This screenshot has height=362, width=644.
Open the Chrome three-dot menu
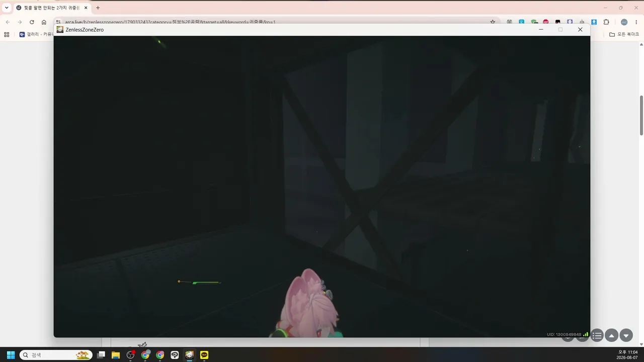click(636, 22)
